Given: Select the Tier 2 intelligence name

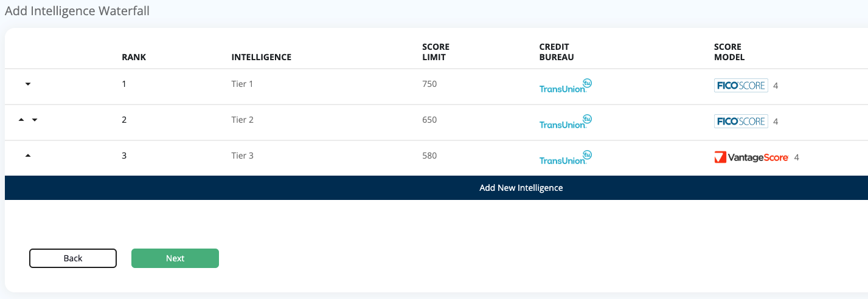Looking at the screenshot, I should click(242, 120).
